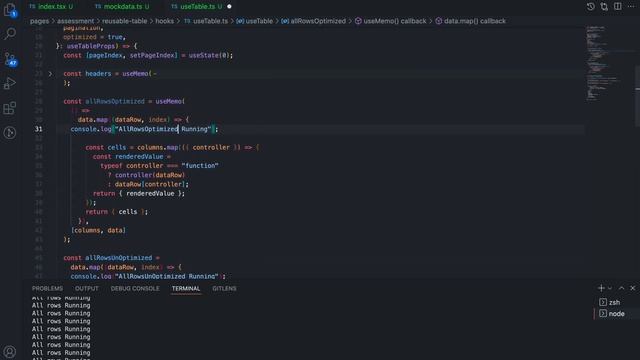Open the Search view in activity bar
Viewport: 640px width, 360px height.
[x=10, y=33]
